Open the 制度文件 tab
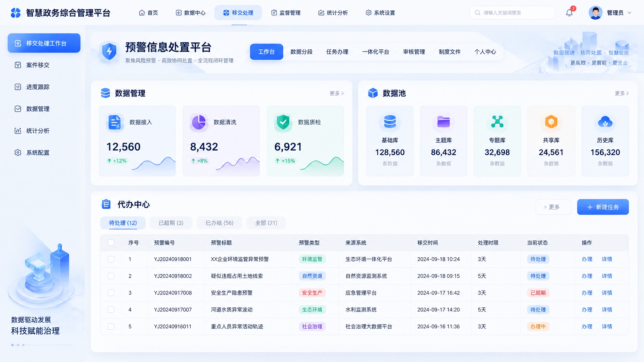This screenshot has width=644, height=362. point(450,52)
